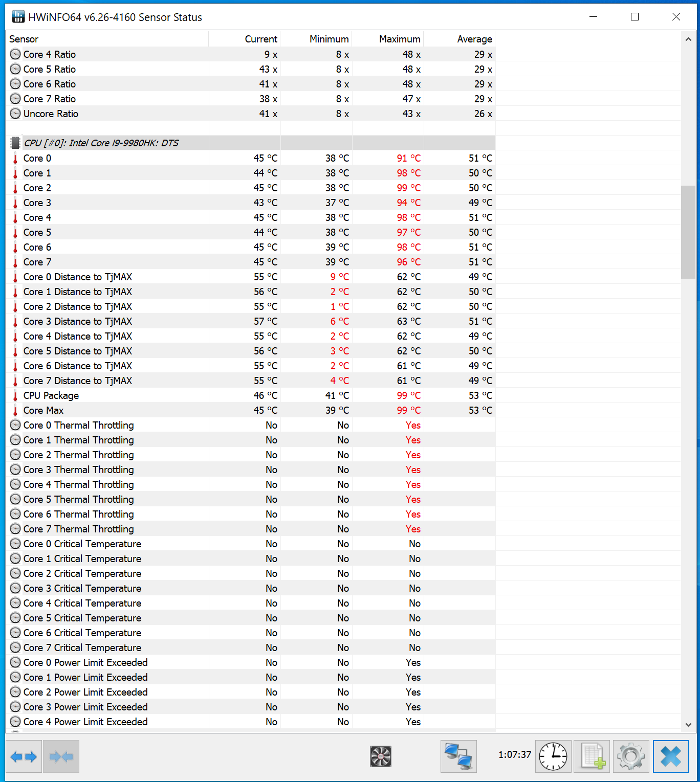700x782 pixels.
Task: Open remote sensor monitor network icon
Action: coord(458,756)
